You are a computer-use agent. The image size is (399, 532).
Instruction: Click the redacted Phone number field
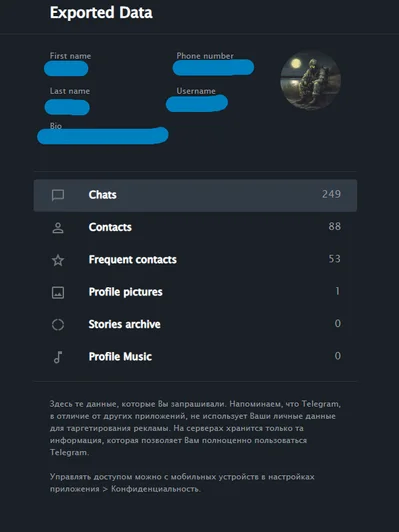click(x=213, y=67)
